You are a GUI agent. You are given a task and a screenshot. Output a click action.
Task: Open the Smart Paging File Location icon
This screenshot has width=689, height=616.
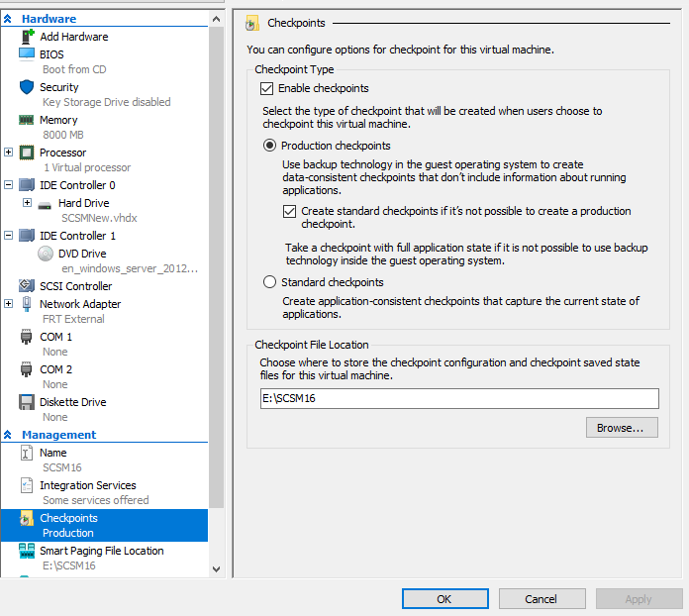click(27, 551)
